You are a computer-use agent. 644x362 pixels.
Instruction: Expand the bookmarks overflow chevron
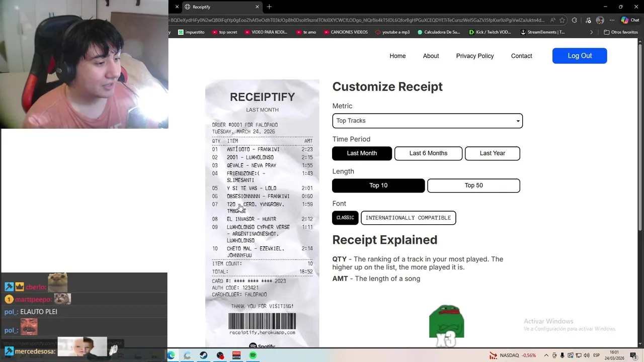591,32
